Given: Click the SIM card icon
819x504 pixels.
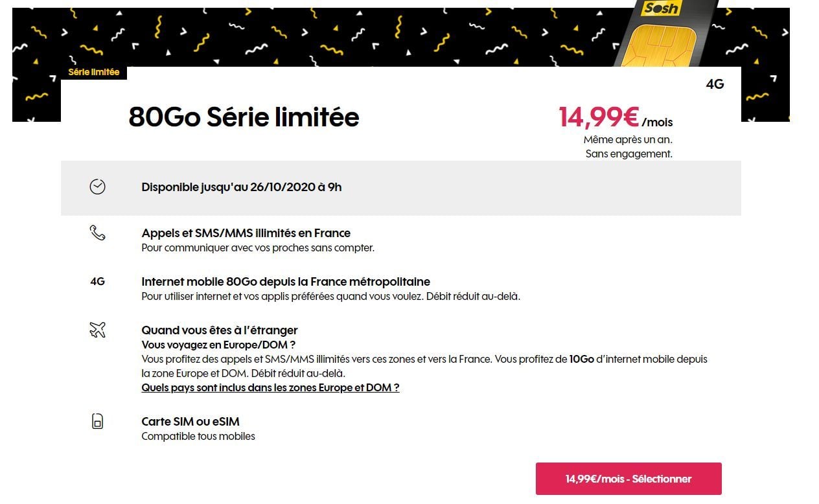Looking at the screenshot, I should coord(97,422).
